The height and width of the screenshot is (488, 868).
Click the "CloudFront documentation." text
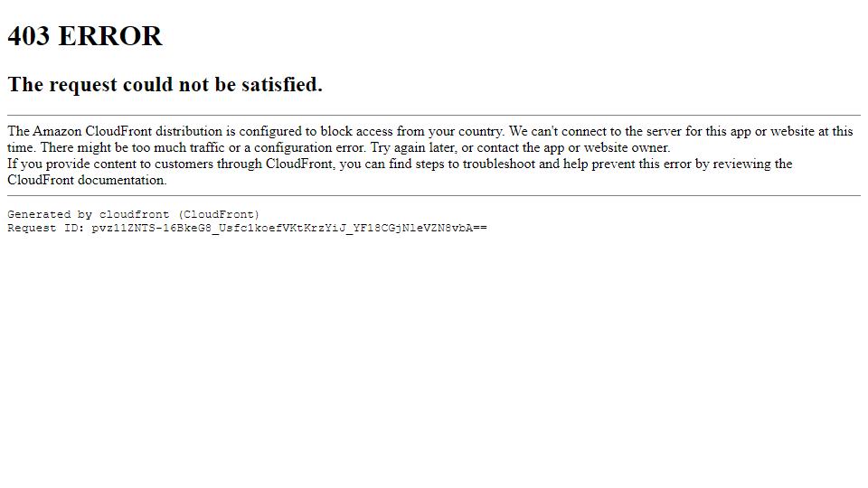pyautogui.click(x=87, y=180)
